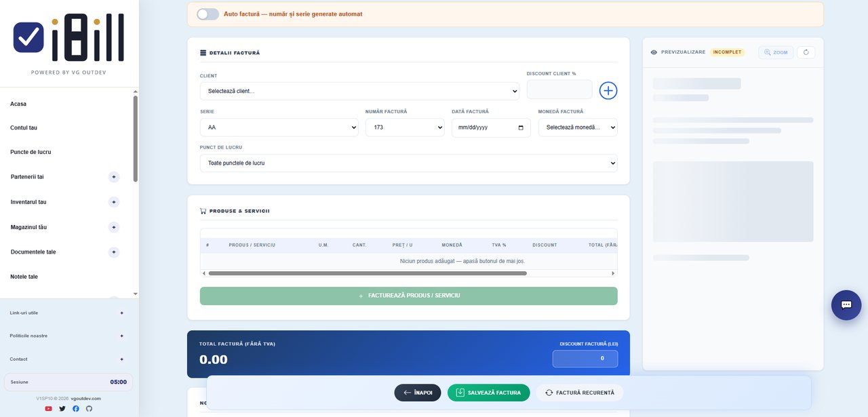Toggle Auto factură switch
Viewport: 868px width, 417px height.
click(208, 14)
